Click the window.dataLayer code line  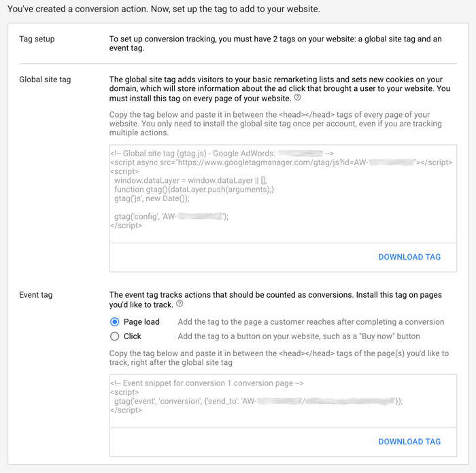pyautogui.click(x=190, y=181)
